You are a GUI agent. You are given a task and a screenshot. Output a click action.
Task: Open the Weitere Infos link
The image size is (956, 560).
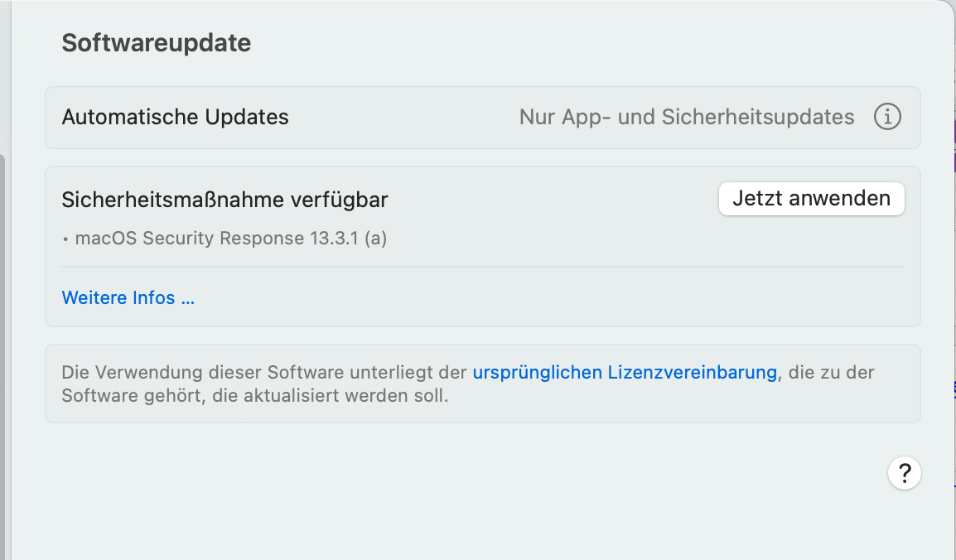pos(128,297)
